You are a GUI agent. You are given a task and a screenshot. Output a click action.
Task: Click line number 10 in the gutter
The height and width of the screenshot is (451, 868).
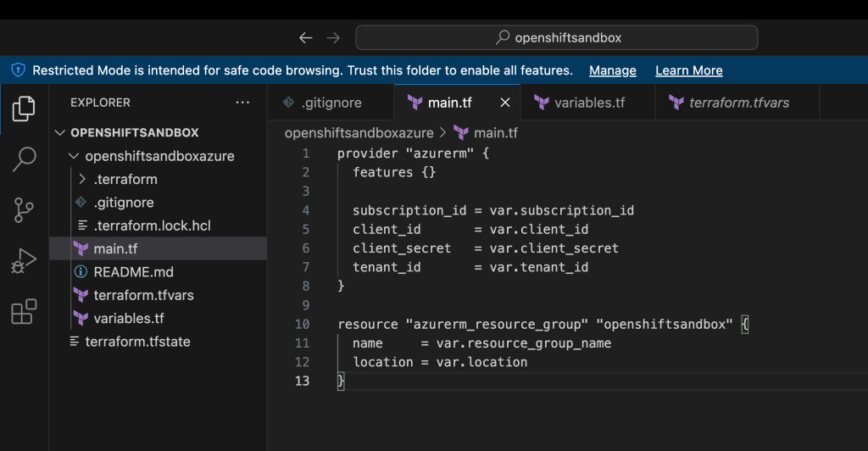pos(302,325)
